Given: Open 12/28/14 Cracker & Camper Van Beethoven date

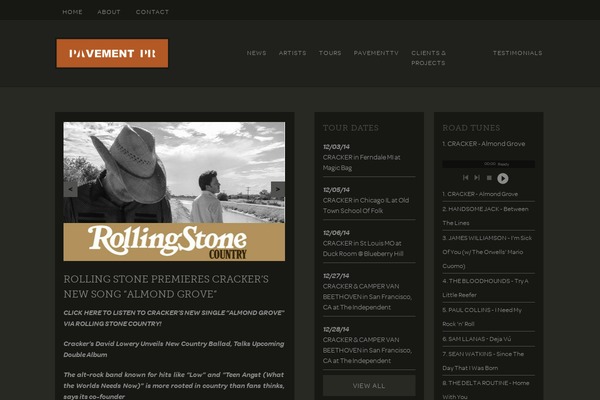Looking at the screenshot, I should (x=369, y=345).
